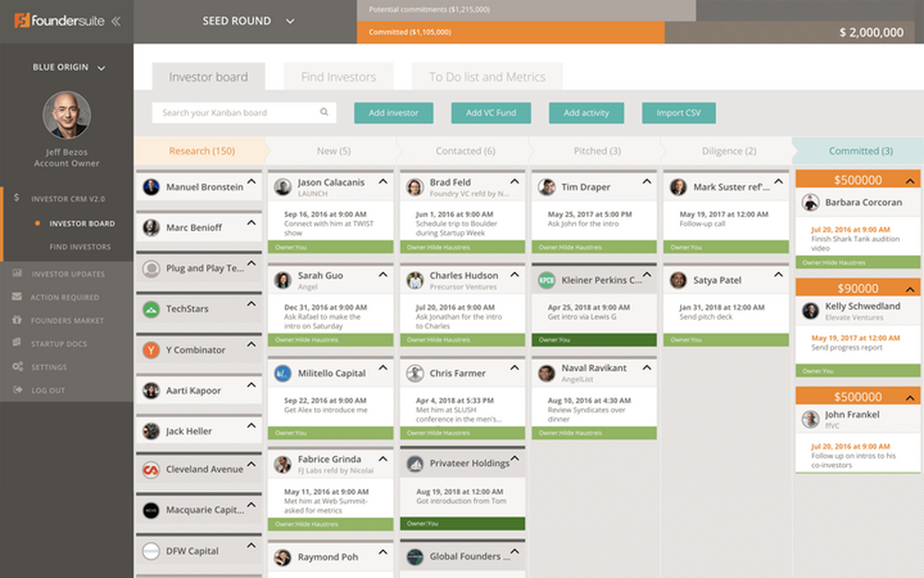The height and width of the screenshot is (578, 924).
Task: Click Jeff Bezos profile photo
Action: 67,115
